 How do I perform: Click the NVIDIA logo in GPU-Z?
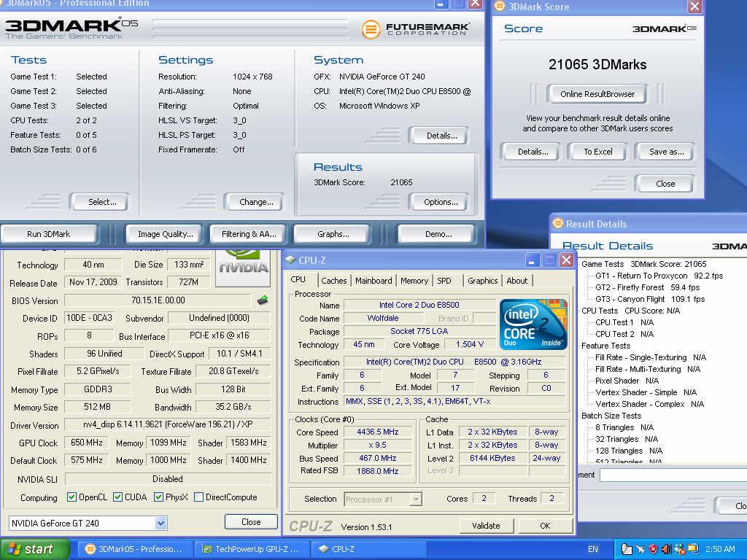tap(244, 267)
